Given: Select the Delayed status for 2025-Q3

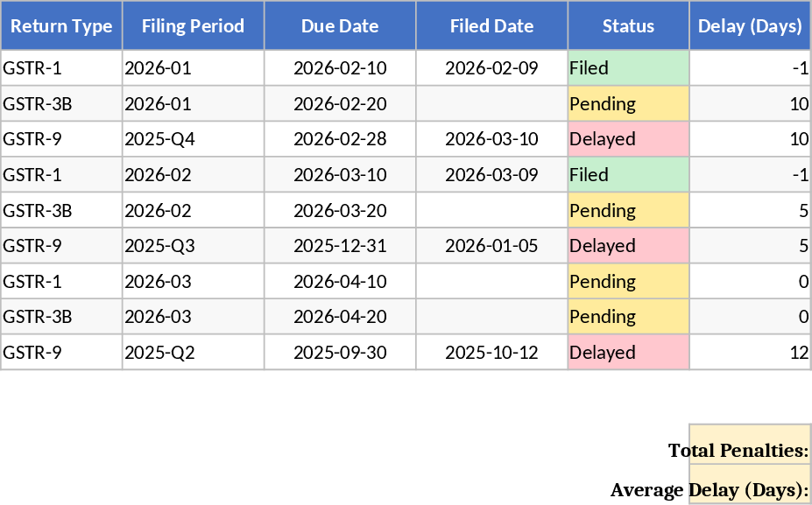Looking at the screenshot, I should (628, 246).
